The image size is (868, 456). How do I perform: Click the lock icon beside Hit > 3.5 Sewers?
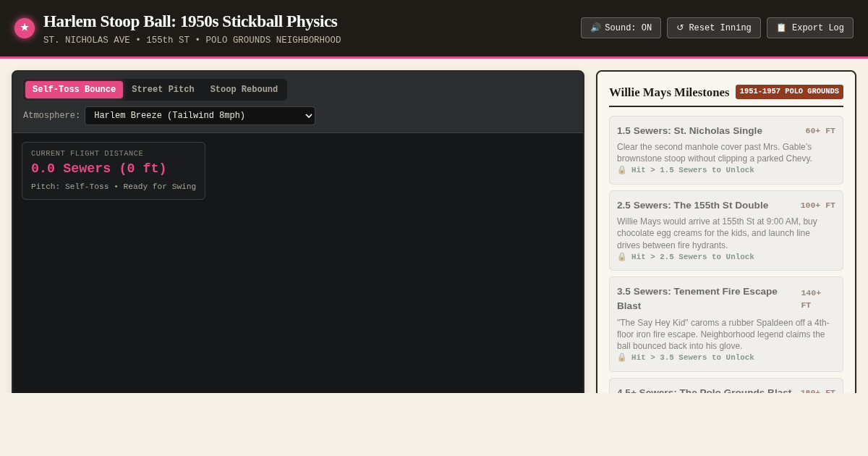point(621,358)
